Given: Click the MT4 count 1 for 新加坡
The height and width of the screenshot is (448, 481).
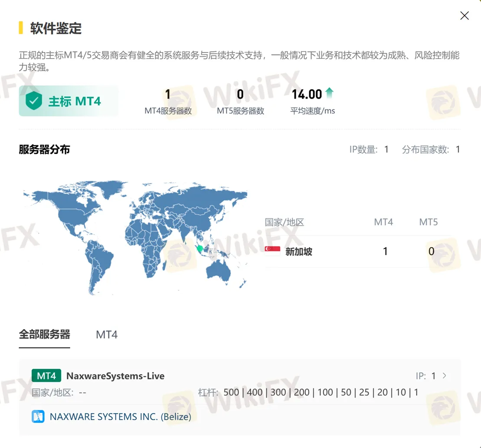Looking at the screenshot, I should (x=385, y=251).
